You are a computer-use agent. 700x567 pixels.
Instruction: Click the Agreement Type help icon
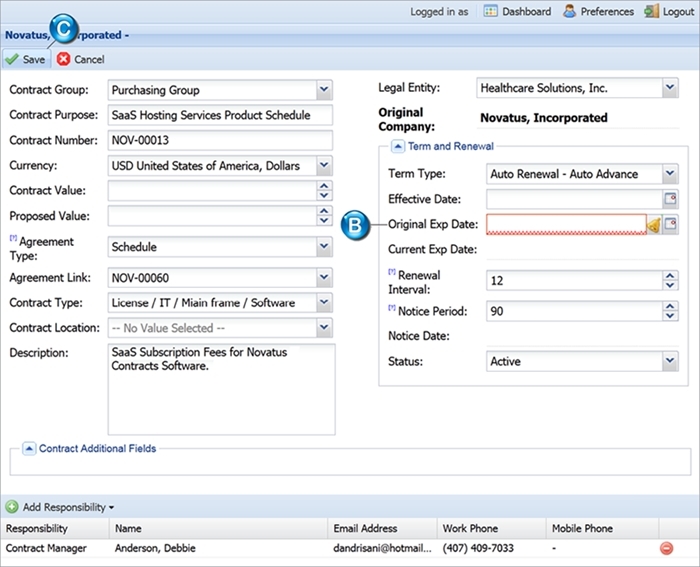pos(13,238)
